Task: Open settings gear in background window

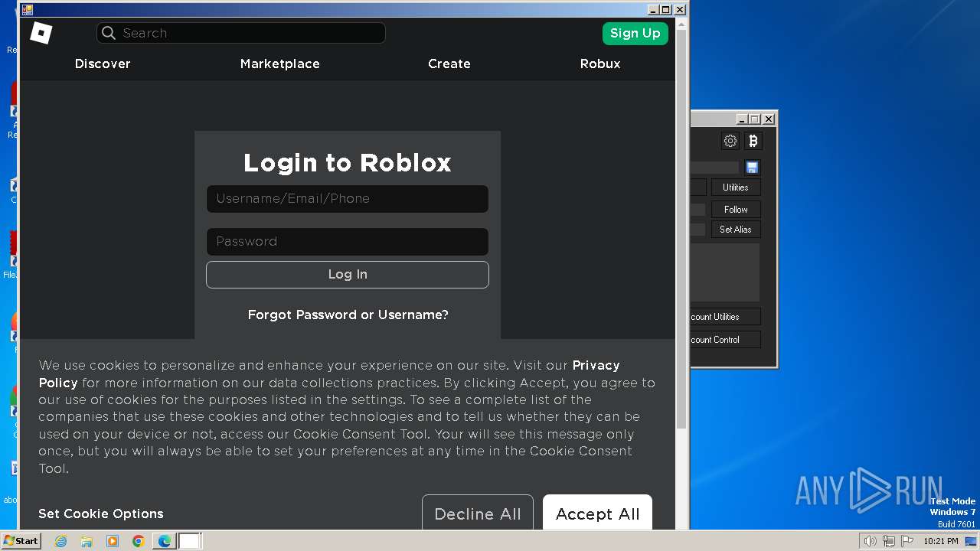Action: [x=730, y=141]
